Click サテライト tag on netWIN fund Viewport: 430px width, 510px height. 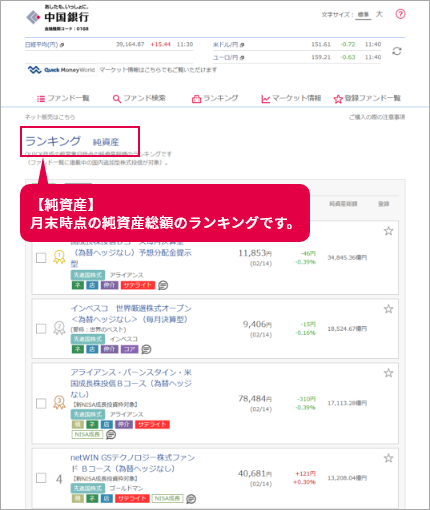(x=132, y=498)
